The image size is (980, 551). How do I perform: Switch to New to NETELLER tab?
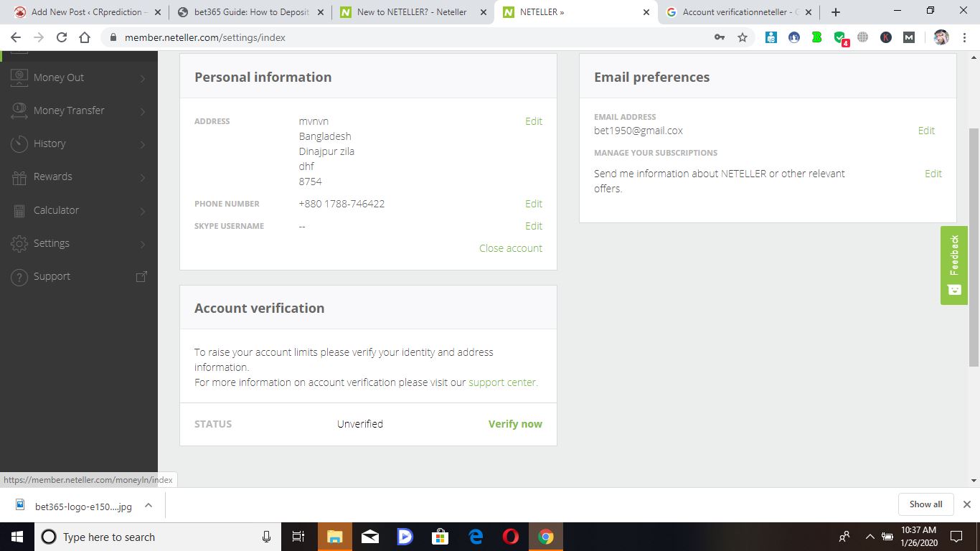click(x=411, y=12)
